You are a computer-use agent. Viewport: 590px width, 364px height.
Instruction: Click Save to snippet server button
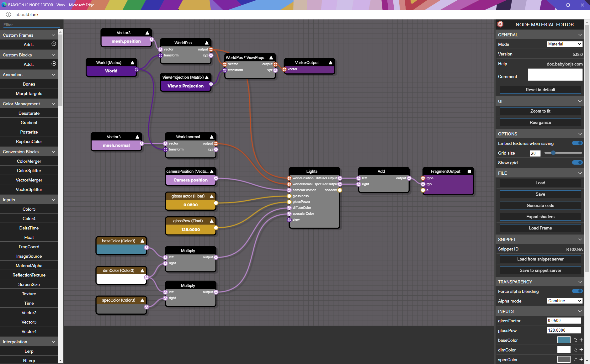(540, 270)
